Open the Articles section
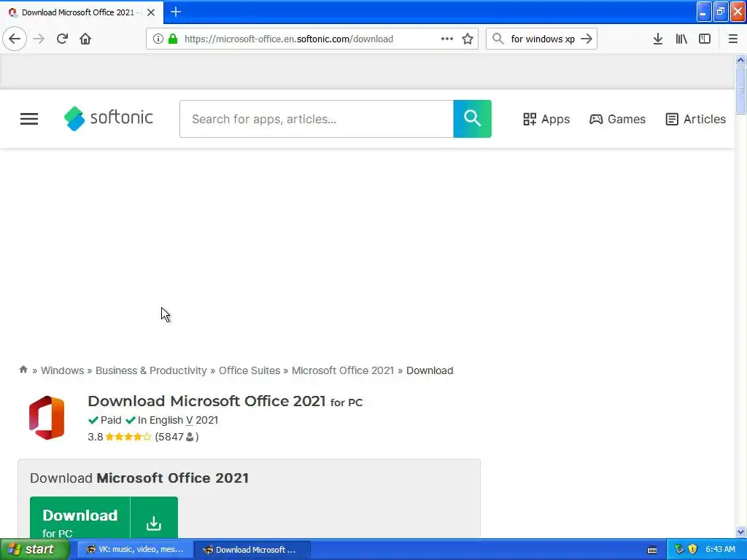Screen dimensions: 747x560 (695, 119)
